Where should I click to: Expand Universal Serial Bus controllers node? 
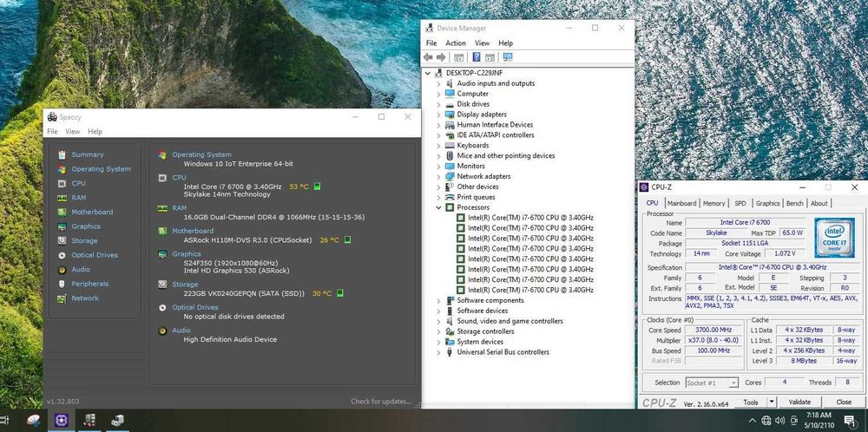pyautogui.click(x=439, y=352)
